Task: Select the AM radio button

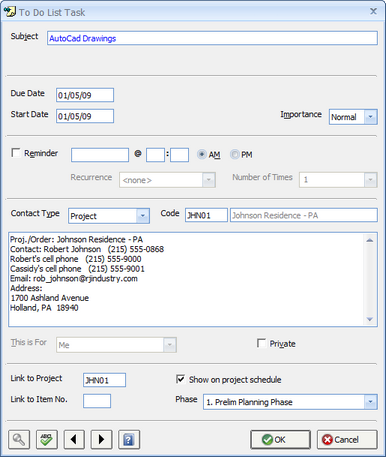Action: pos(201,154)
